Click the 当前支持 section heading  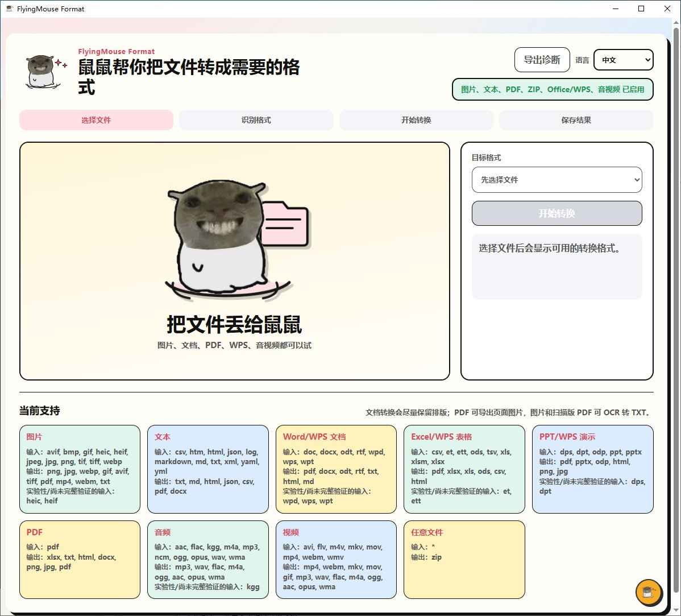(x=40, y=411)
